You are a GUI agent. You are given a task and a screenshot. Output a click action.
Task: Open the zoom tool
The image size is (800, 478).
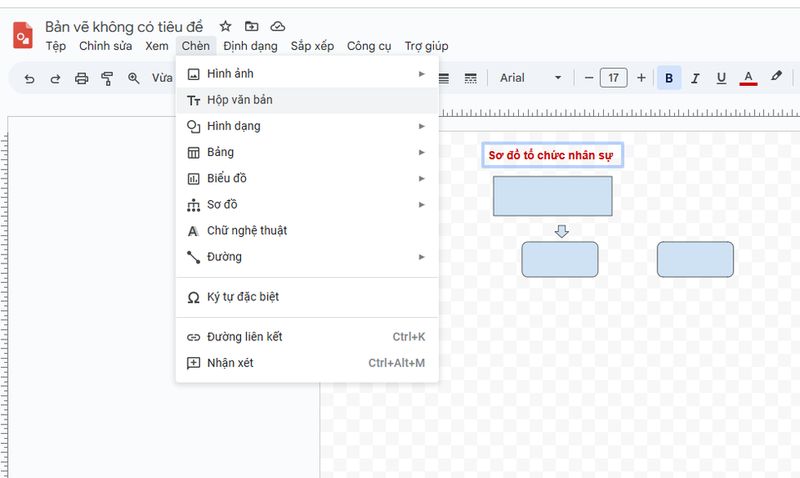134,78
